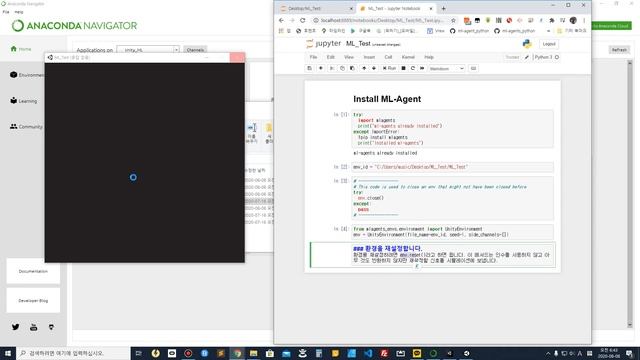Cut the selected cell with the scissors icon
This screenshot has height=360, width=640.
coord(332,69)
